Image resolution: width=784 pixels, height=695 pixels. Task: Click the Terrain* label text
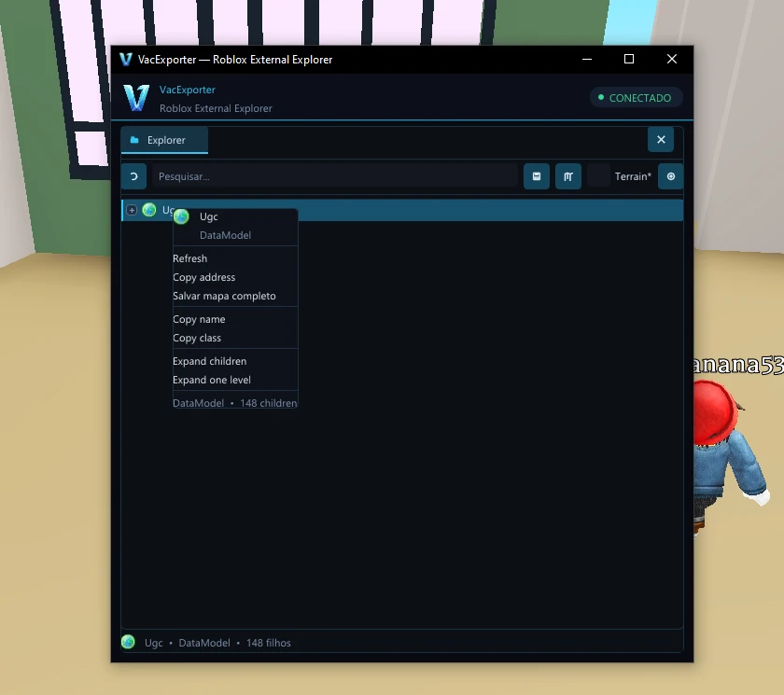pos(633,176)
